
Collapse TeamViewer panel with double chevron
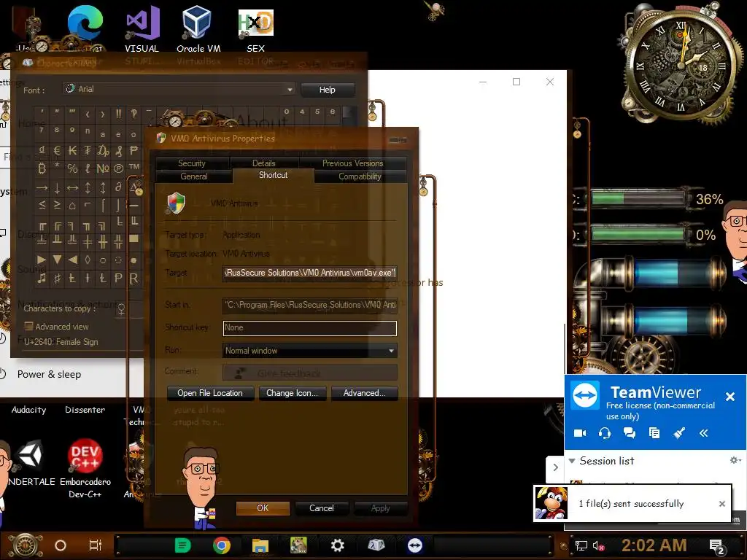(704, 433)
